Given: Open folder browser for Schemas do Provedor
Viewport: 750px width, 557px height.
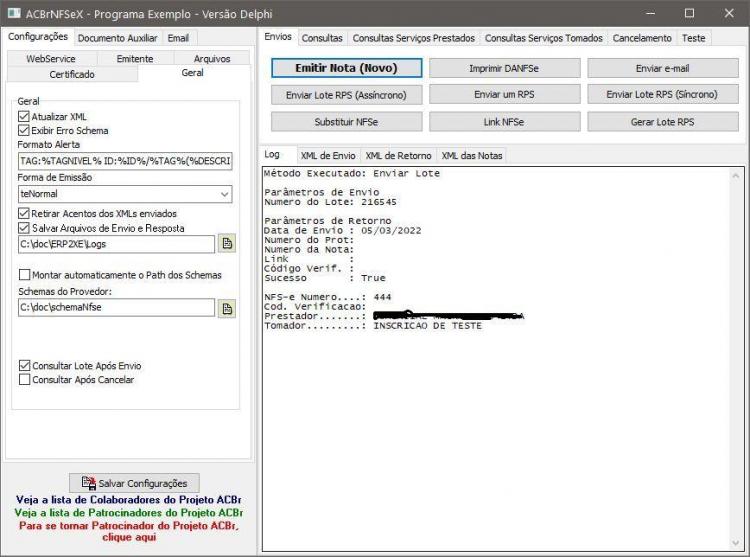Looking at the screenshot, I should pyautogui.click(x=227, y=308).
